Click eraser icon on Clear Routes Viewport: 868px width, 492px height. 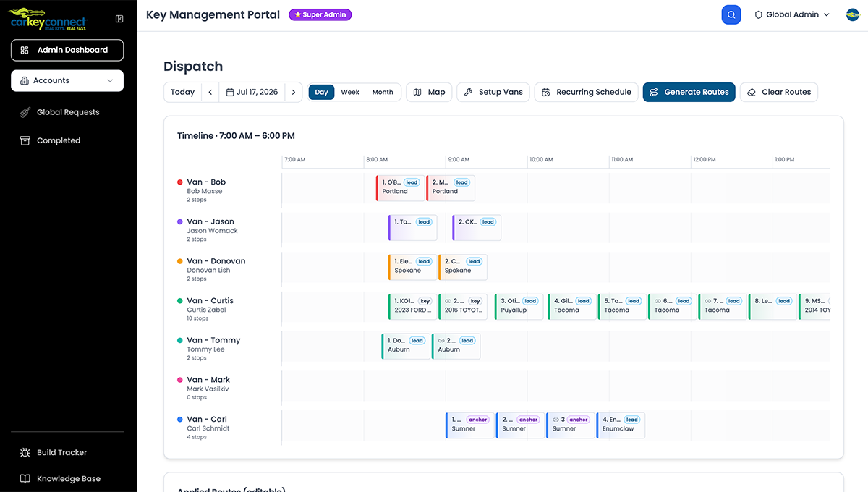click(x=752, y=93)
